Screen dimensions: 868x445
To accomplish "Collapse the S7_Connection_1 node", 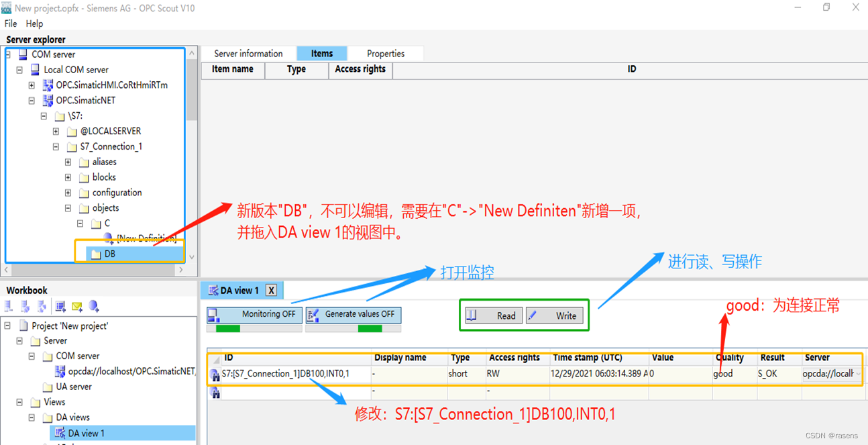I will pos(56,146).
